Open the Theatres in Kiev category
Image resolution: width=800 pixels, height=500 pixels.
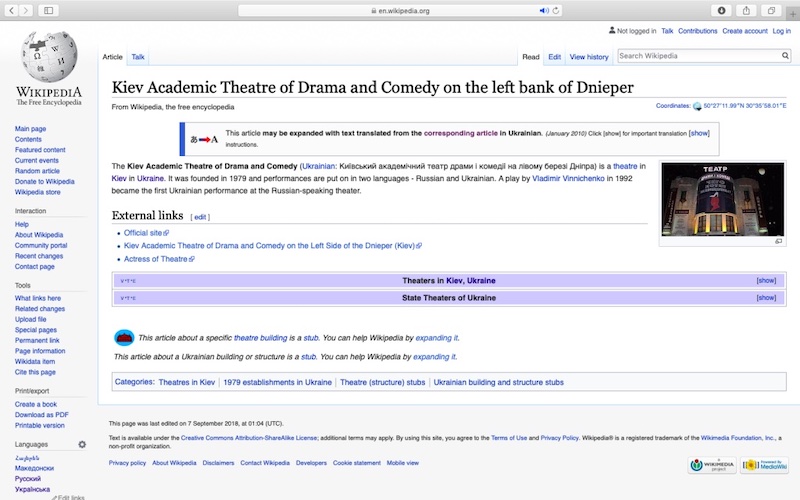coord(186,382)
